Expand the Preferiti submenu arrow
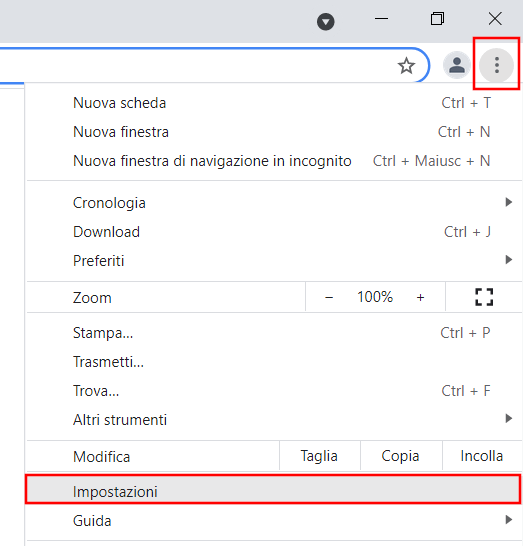The height and width of the screenshot is (546, 523). (509, 259)
